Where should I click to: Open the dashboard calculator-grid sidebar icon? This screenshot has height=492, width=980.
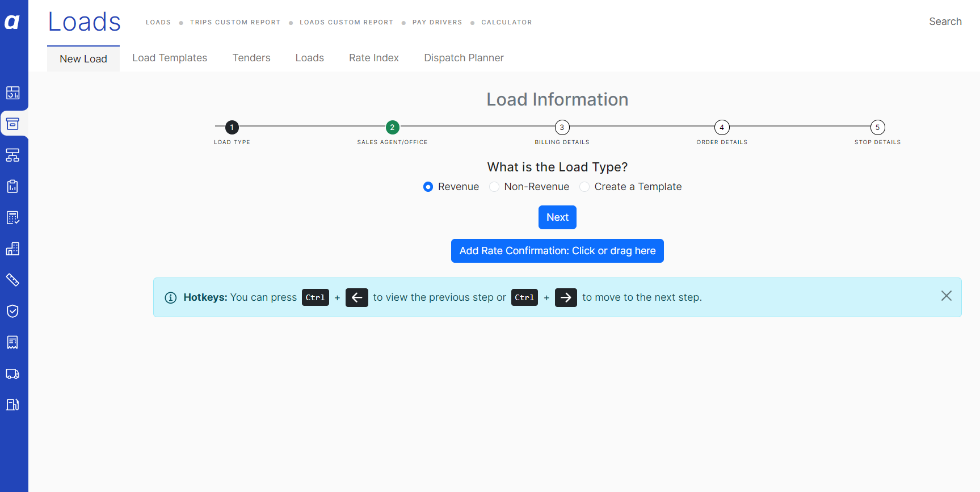(x=12, y=92)
